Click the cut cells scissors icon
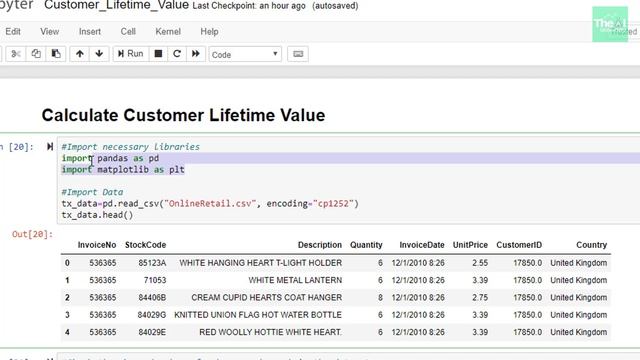The image size is (640, 360). (x=16, y=54)
